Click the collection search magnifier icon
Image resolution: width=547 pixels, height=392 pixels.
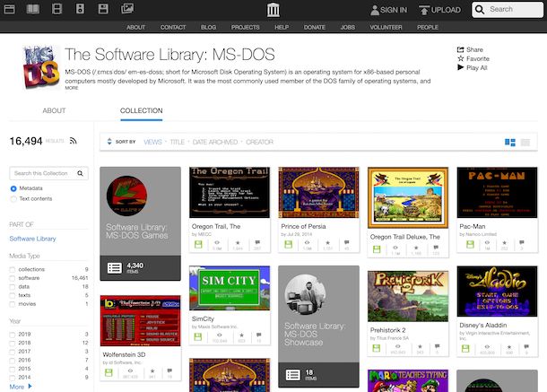click(80, 173)
